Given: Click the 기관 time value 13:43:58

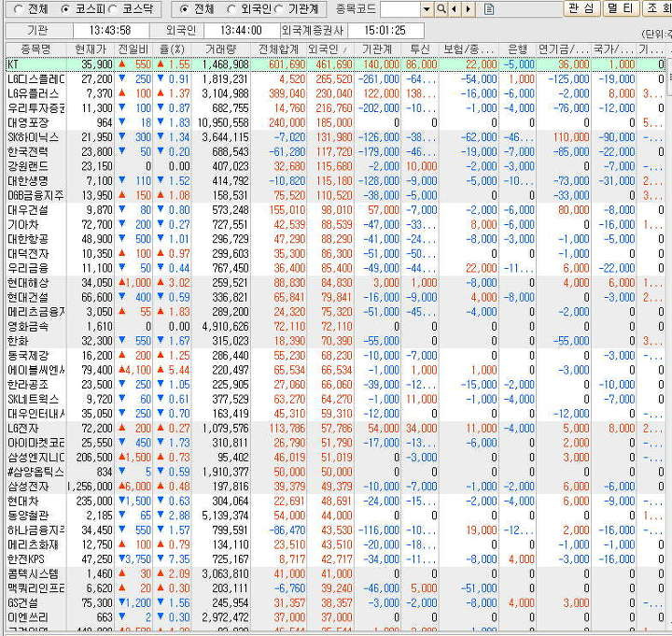Looking at the screenshot, I should point(110,31).
